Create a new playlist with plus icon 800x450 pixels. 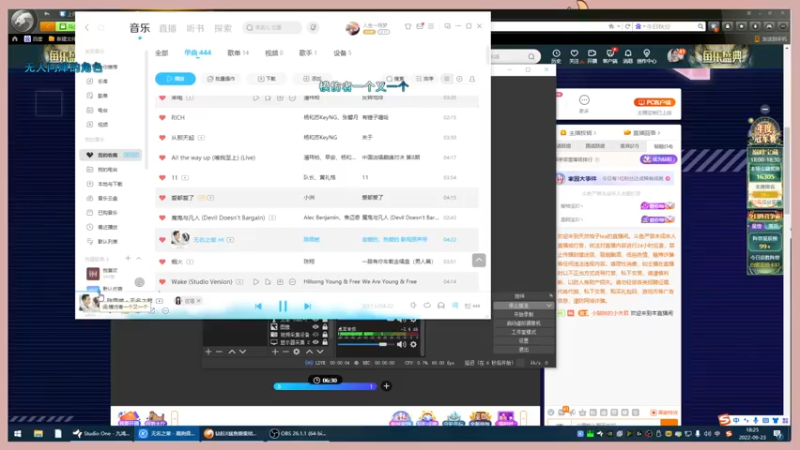[x=128, y=259]
